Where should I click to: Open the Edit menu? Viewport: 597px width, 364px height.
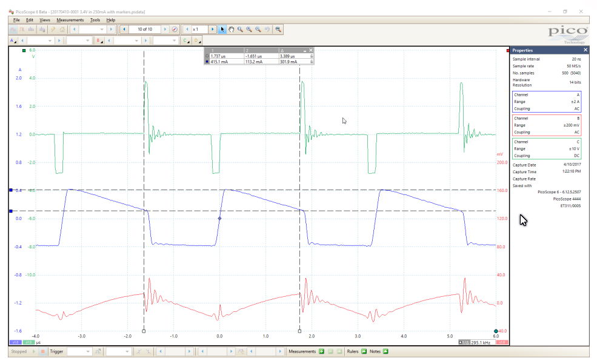[29, 20]
